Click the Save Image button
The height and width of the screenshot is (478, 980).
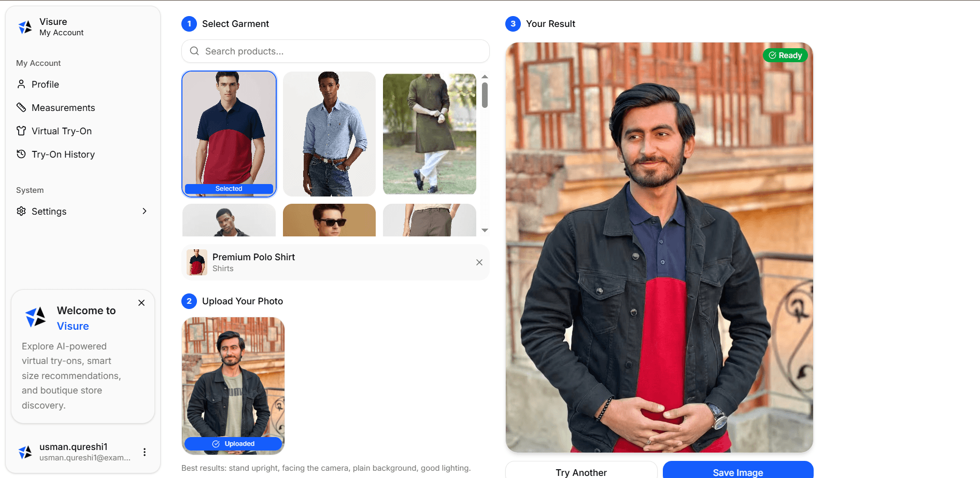[x=737, y=472]
